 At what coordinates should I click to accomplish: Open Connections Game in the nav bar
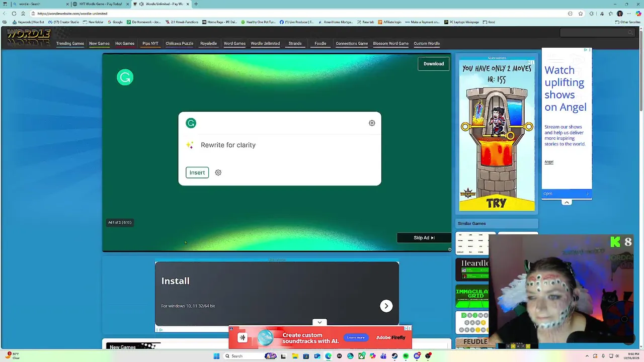[352, 44]
